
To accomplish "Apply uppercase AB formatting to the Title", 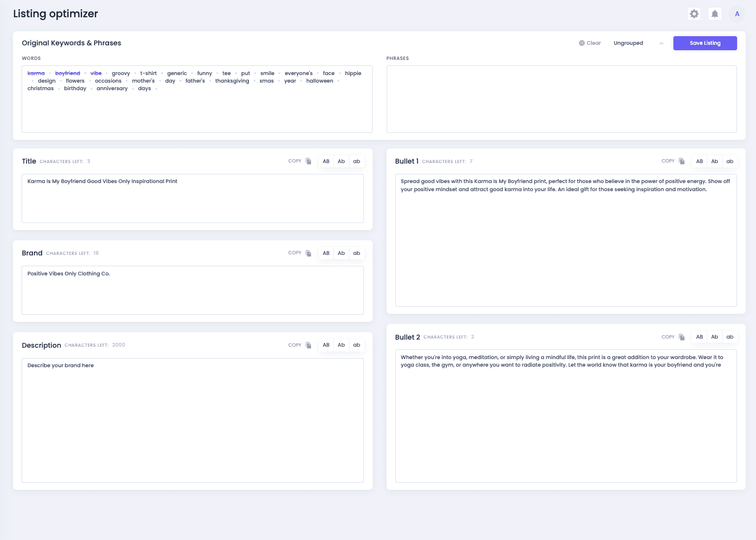I will tap(326, 161).
